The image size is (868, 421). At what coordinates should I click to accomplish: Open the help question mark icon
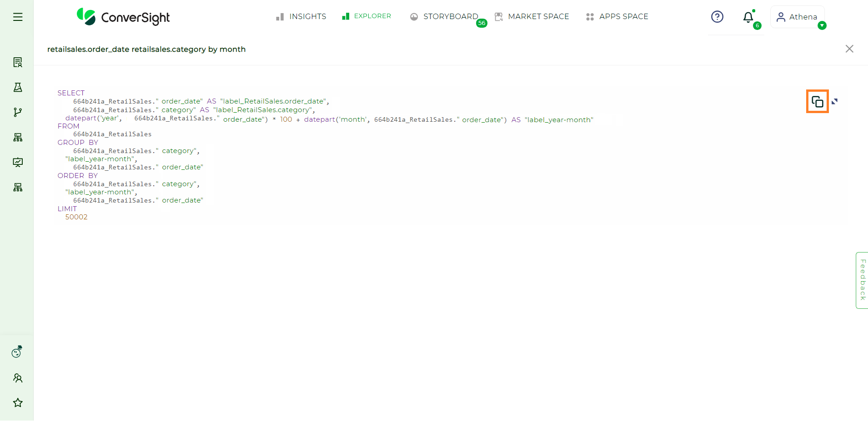click(x=717, y=17)
